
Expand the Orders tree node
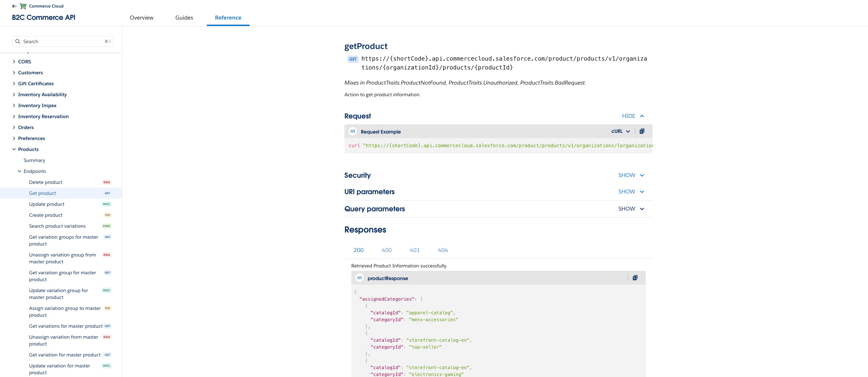click(x=14, y=127)
